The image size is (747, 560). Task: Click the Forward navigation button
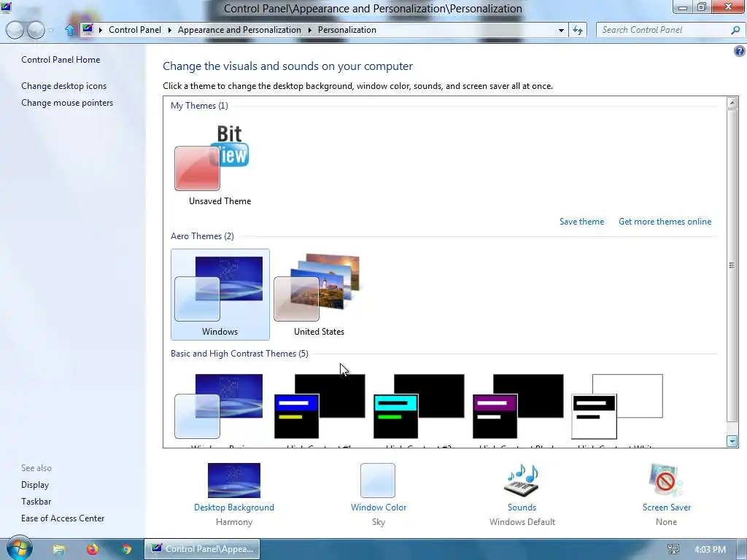click(36, 30)
